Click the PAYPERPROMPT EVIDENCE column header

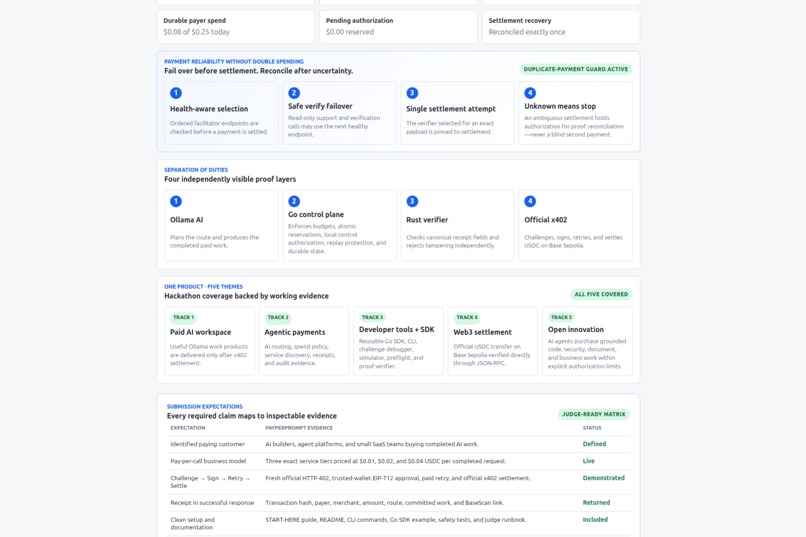click(x=299, y=428)
